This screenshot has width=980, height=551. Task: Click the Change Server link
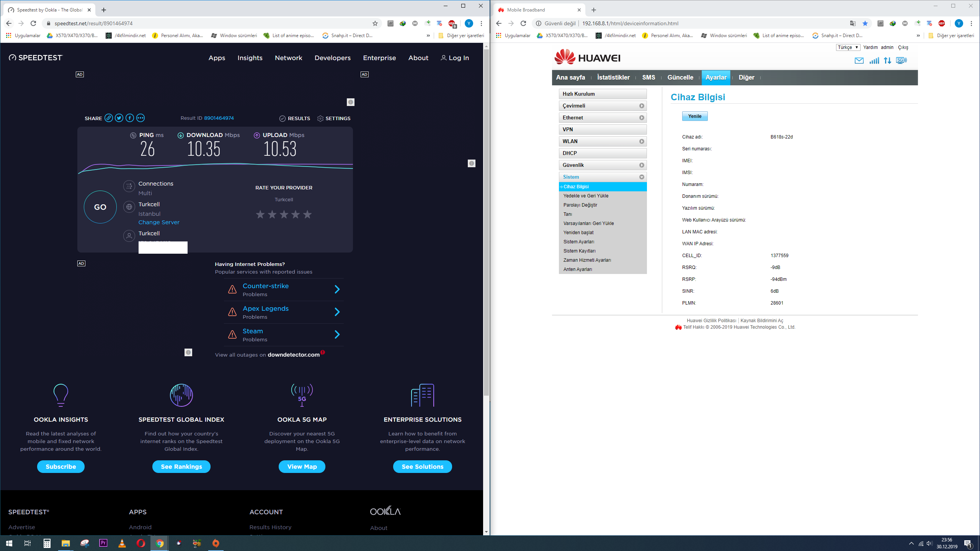(x=159, y=222)
